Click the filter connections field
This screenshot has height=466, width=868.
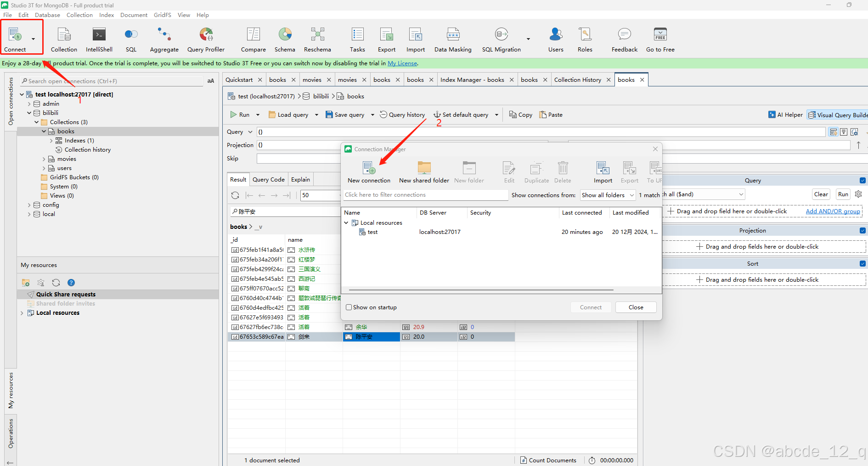[x=425, y=195]
